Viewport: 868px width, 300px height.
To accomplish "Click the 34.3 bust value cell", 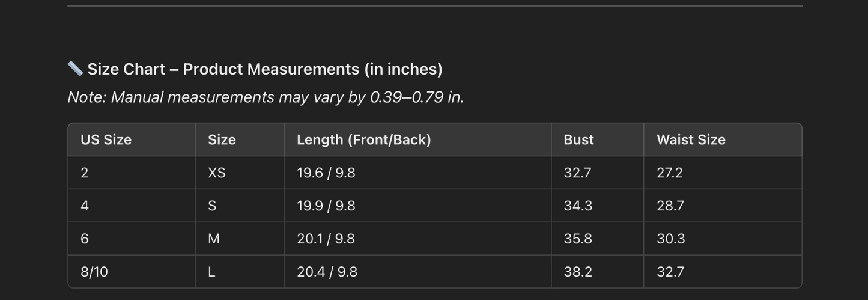I will pos(597,206).
